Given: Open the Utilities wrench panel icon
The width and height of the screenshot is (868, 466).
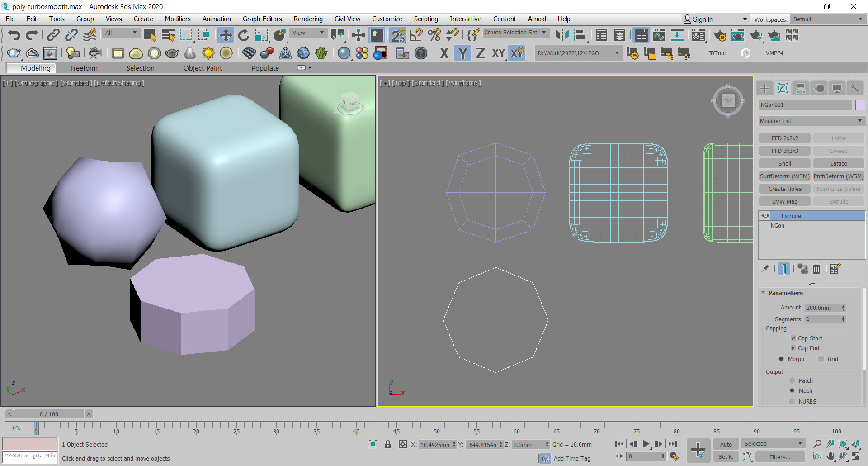Looking at the screenshot, I should (x=854, y=88).
